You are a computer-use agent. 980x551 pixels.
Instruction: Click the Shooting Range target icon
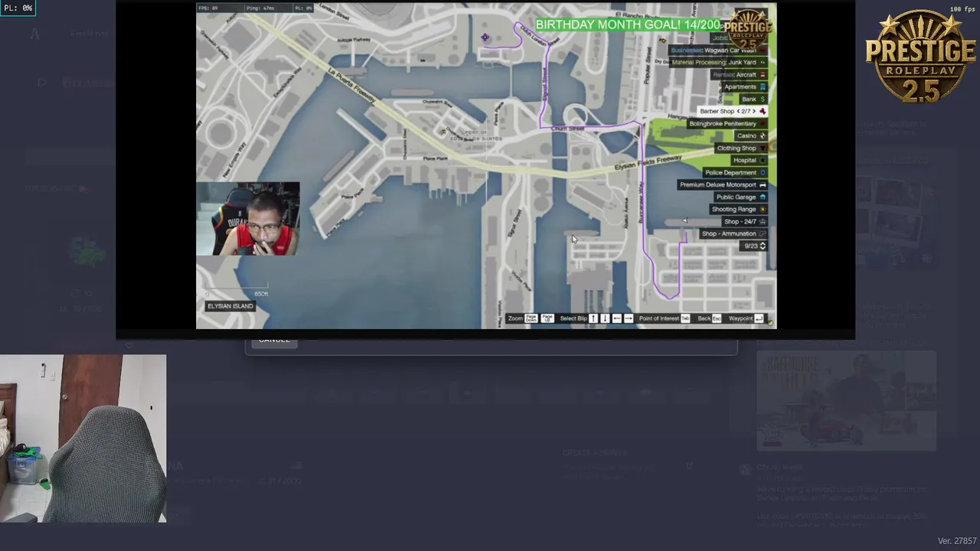pyautogui.click(x=763, y=209)
